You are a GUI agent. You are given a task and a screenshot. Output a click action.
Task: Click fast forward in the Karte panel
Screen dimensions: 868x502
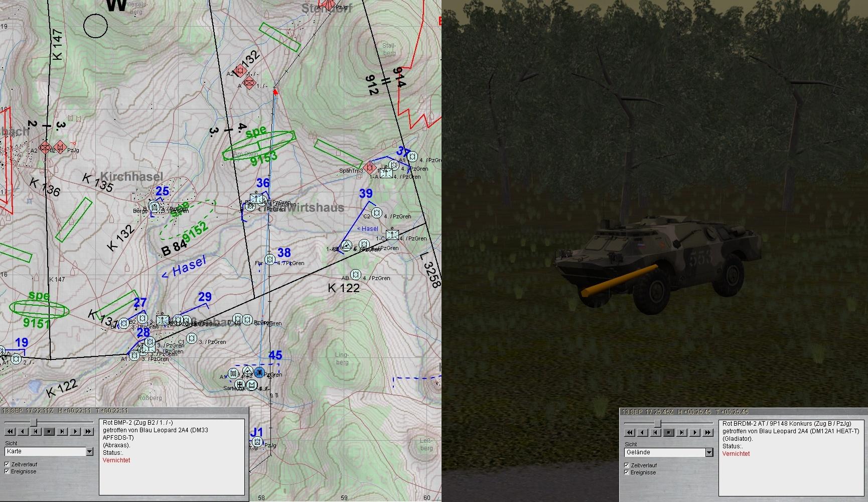coord(88,432)
